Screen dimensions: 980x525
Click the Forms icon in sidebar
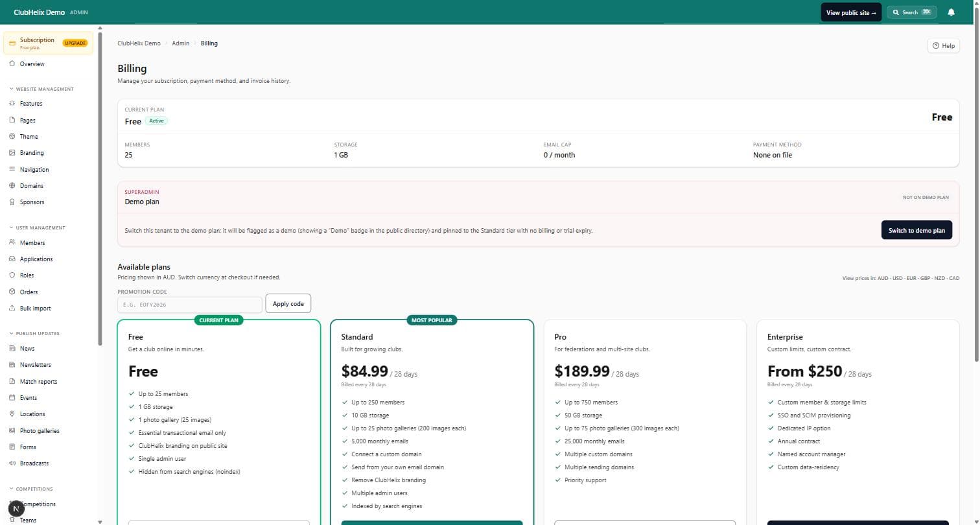pyautogui.click(x=12, y=447)
